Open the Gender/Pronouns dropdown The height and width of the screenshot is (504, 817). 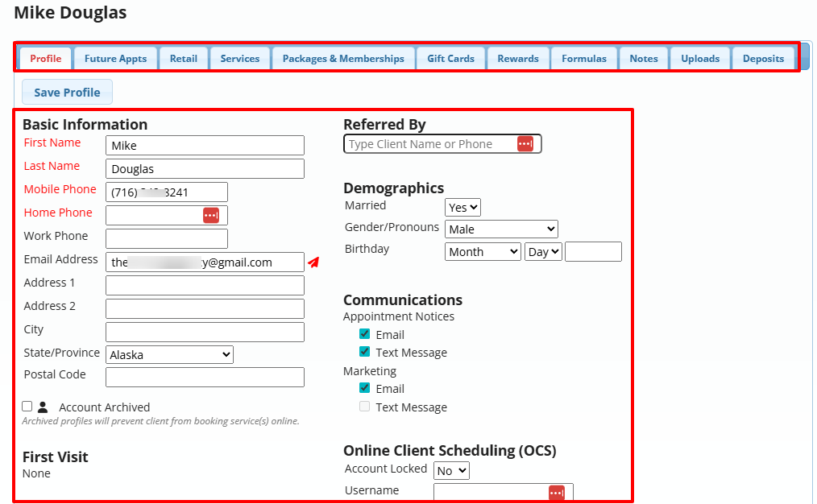click(x=500, y=229)
